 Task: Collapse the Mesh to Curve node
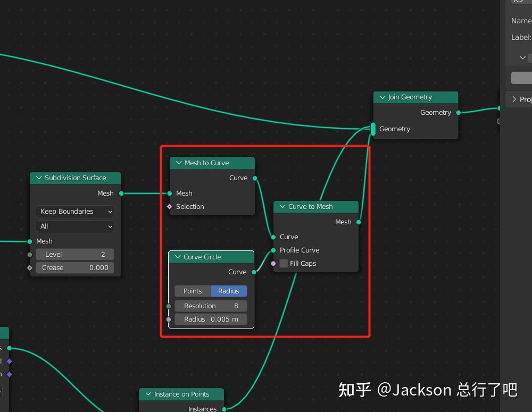click(x=179, y=163)
